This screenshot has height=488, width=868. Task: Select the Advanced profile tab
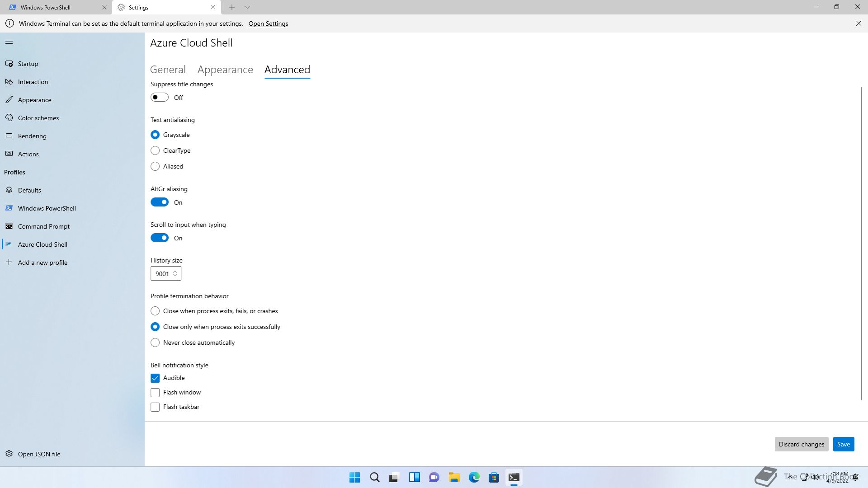click(287, 70)
